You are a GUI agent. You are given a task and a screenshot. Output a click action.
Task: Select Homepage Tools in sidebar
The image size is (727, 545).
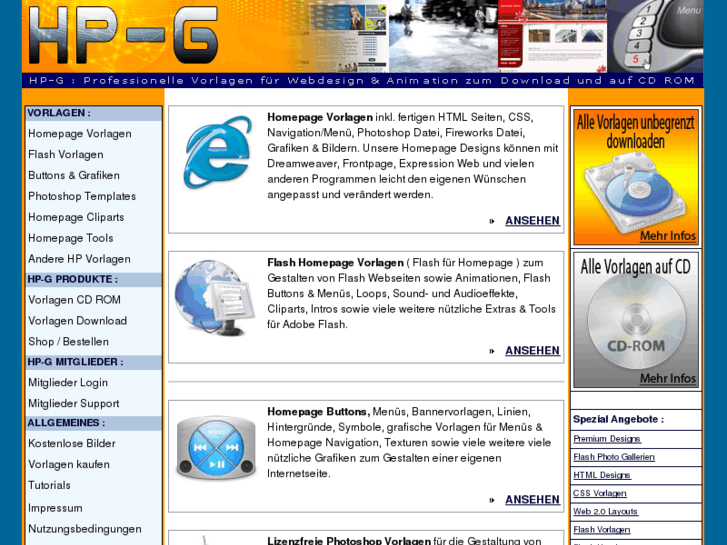coord(70,238)
